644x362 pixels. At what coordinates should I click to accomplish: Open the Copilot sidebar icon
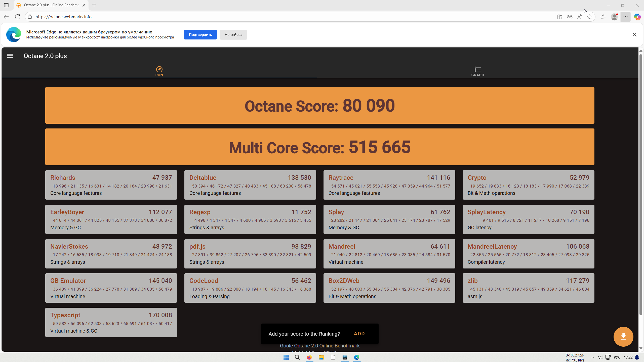pos(637,17)
